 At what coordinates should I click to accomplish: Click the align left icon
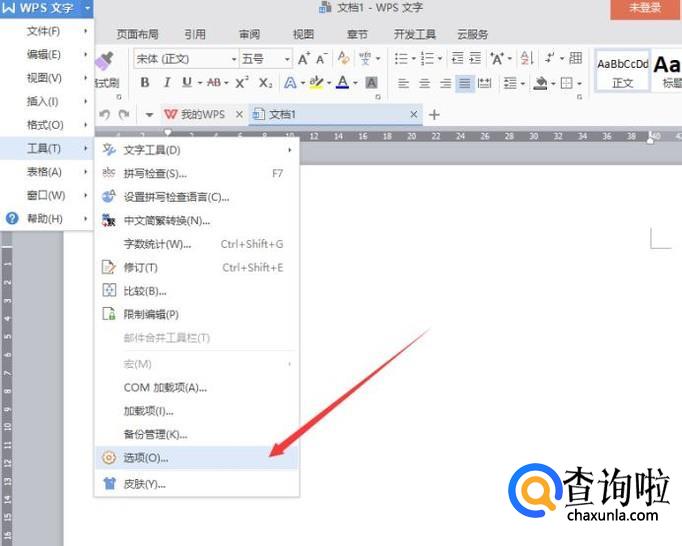tap(404, 83)
